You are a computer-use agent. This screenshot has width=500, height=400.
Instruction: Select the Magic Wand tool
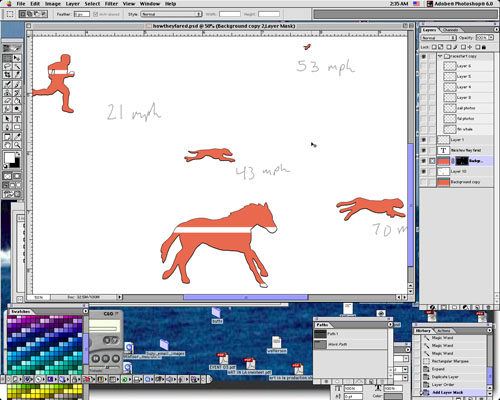(17, 67)
